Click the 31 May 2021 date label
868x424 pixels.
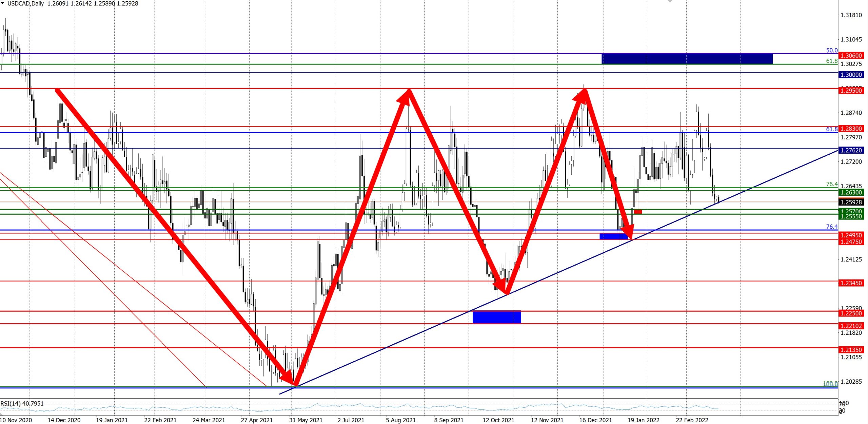point(305,420)
